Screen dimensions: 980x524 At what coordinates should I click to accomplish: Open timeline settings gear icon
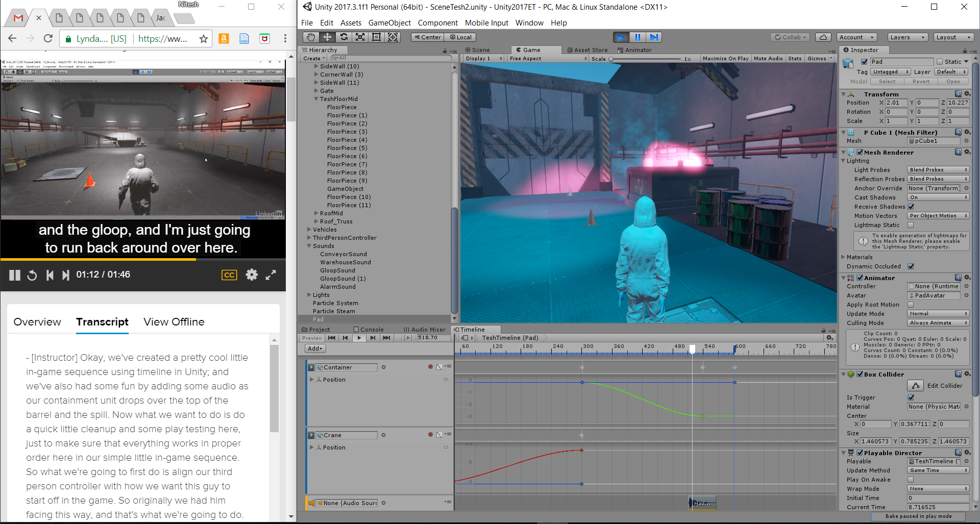tap(829, 338)
